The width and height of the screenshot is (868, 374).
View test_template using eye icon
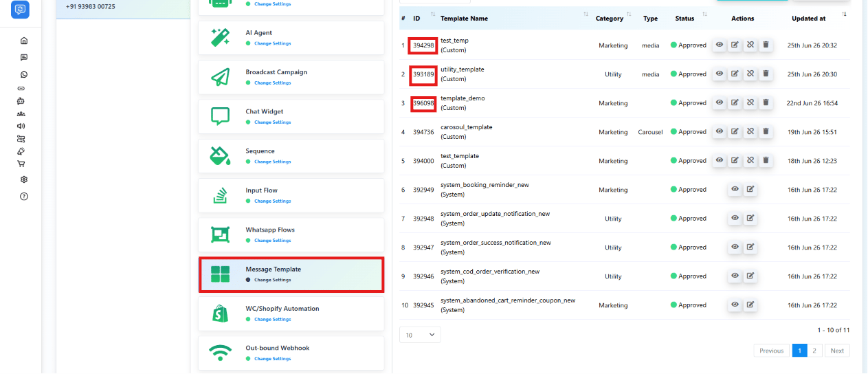pyautogui.click(x=719, y=160)
